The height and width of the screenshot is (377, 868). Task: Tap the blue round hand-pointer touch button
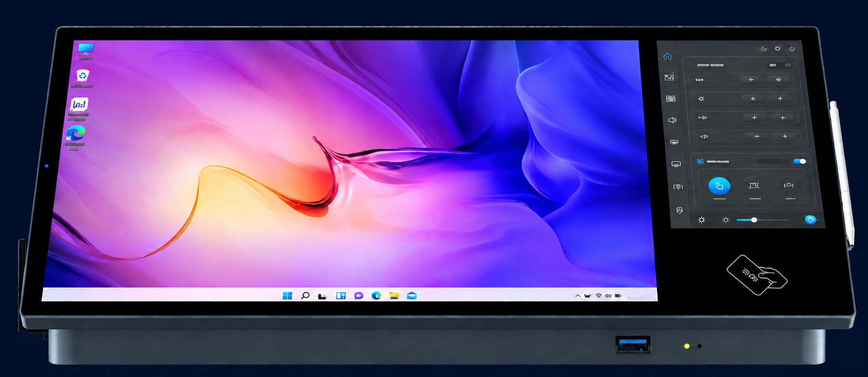[719, 186]
